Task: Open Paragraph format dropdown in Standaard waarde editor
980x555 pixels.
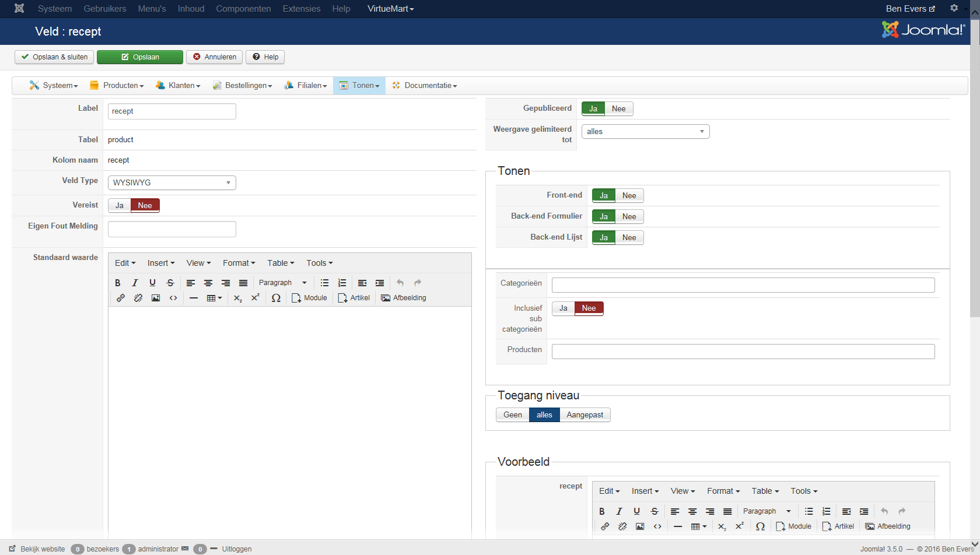Action: pyautogui.click(x=282, y=283)
